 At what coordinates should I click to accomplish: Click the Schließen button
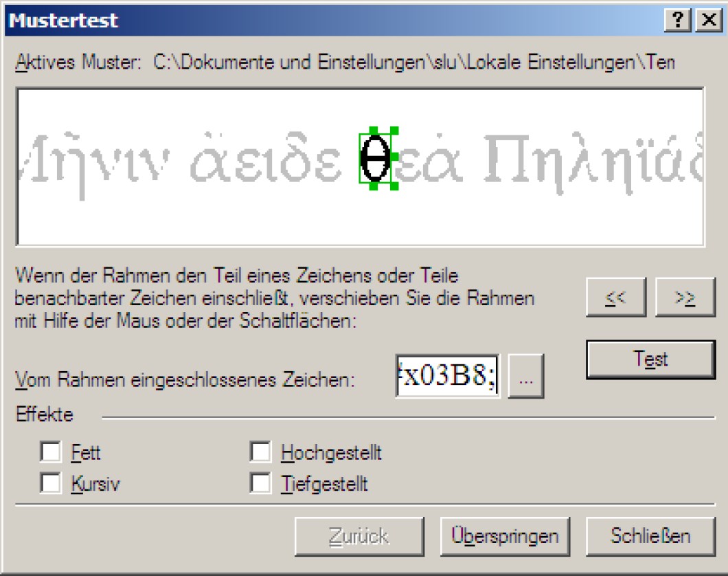pos(651,537)
